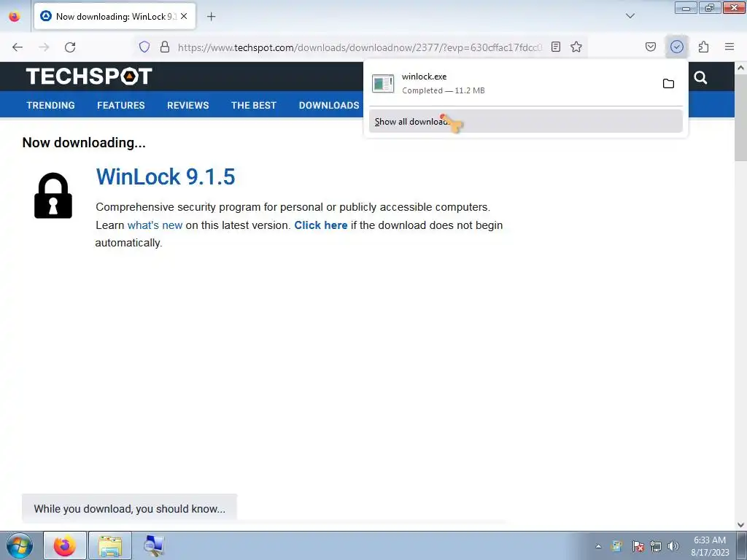Open Firefox View pinned icon
This screenshot has height=560, width=747.
[15, 16]
